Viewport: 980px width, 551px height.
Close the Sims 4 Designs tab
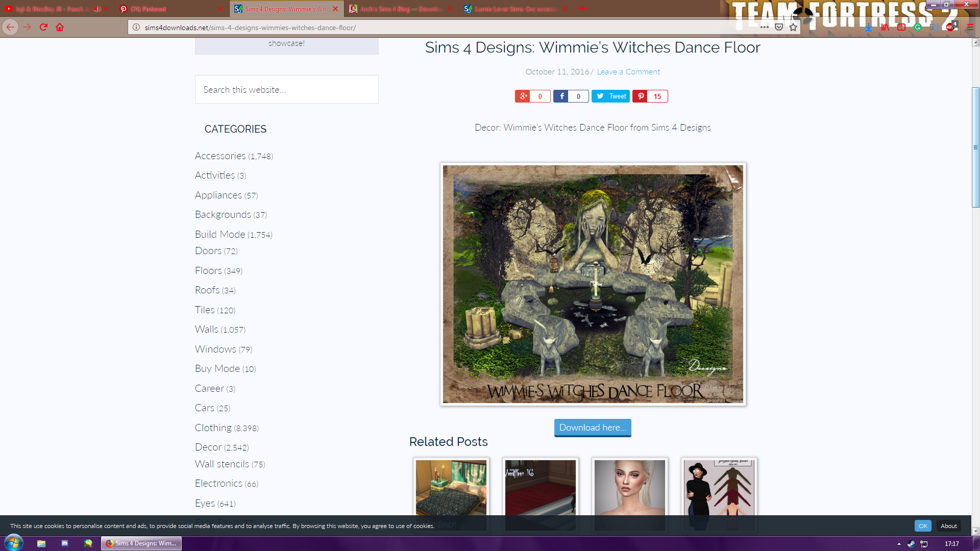(x=335, y=9)
